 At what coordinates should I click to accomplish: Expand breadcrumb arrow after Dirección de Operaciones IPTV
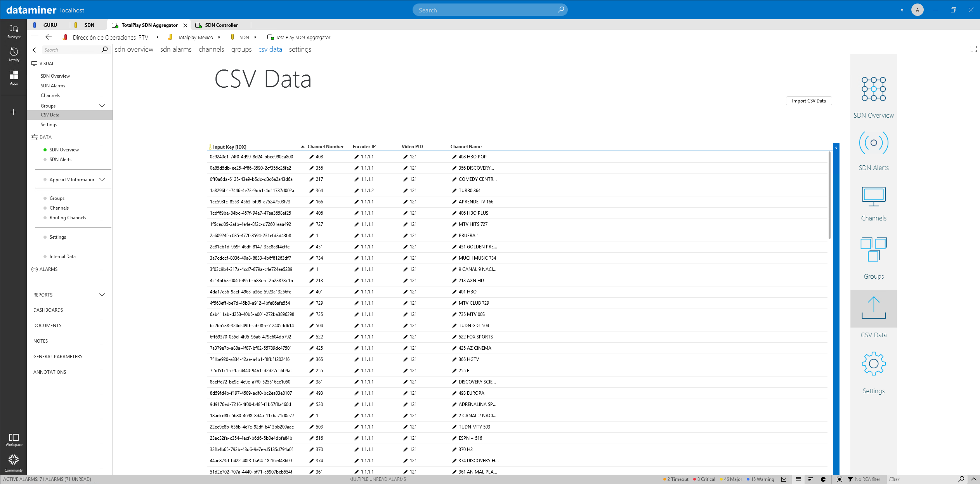(x=157, y=37)
